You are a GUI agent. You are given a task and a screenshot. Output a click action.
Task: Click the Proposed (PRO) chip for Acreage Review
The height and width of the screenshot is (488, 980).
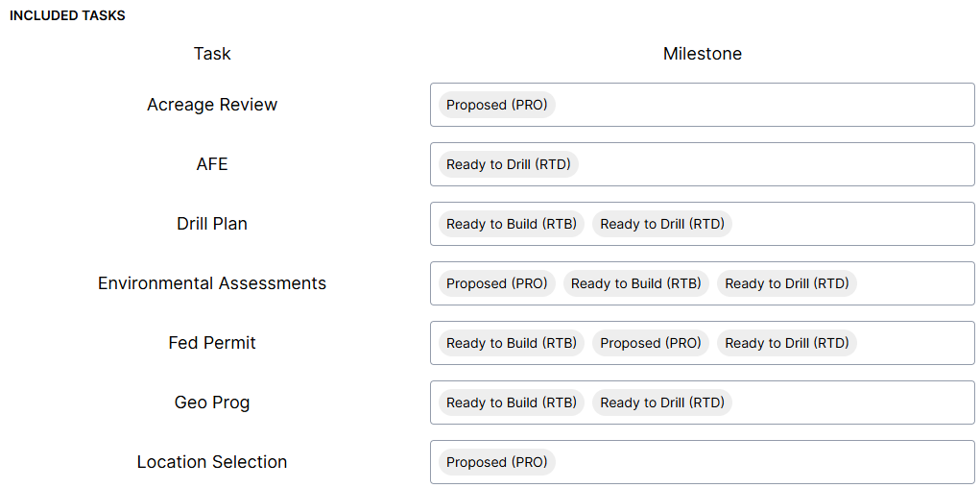(x=496, y=105)
